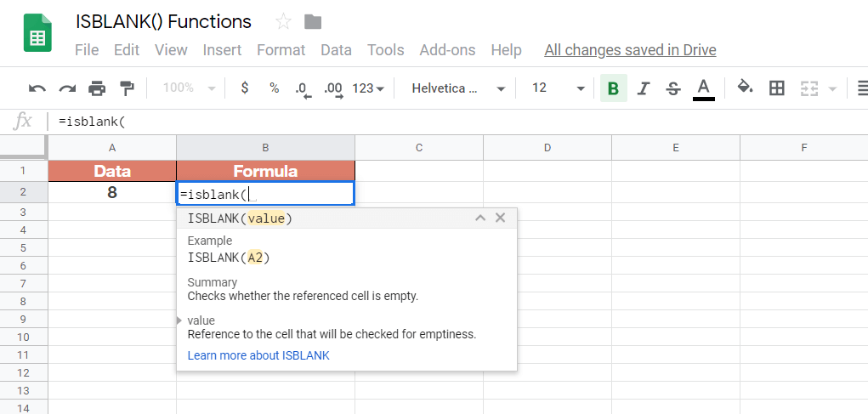Screen dimensions: 868x414
Task: Click the Data header cell
Action: coord(112,171)
